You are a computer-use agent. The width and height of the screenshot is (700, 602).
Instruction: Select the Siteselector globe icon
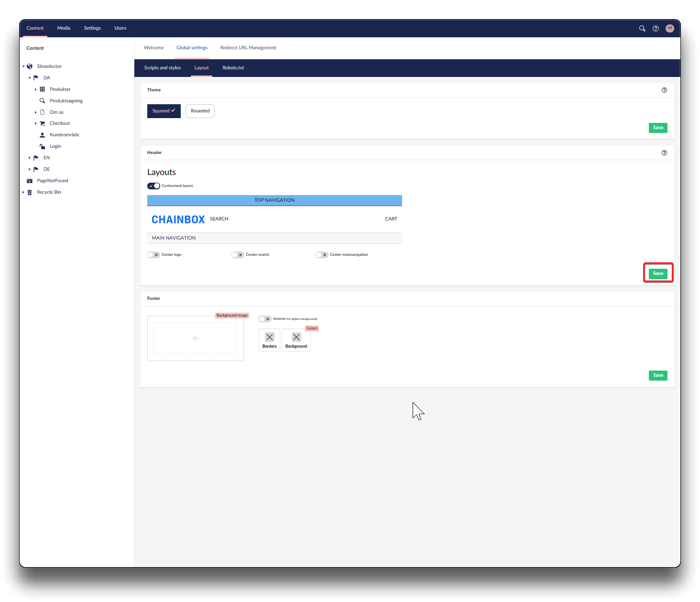[x=30, y=66]
